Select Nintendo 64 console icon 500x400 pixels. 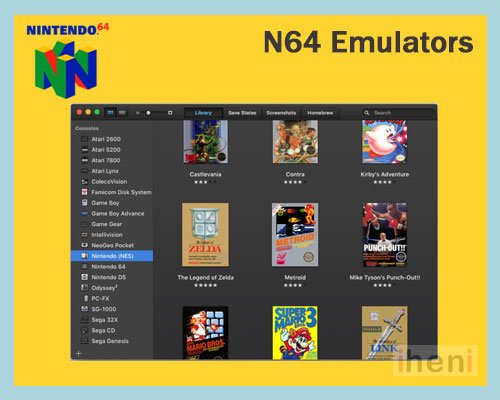pos(85,267)
